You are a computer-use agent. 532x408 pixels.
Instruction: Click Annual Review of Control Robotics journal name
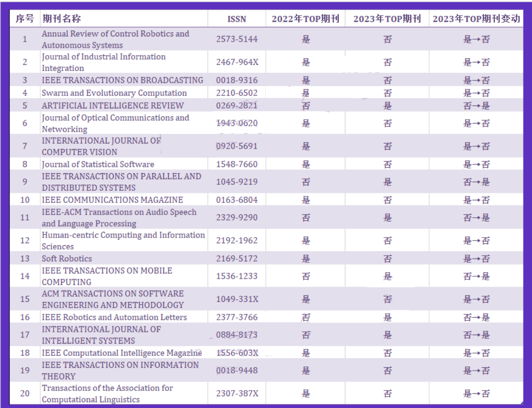pos(116,39)
